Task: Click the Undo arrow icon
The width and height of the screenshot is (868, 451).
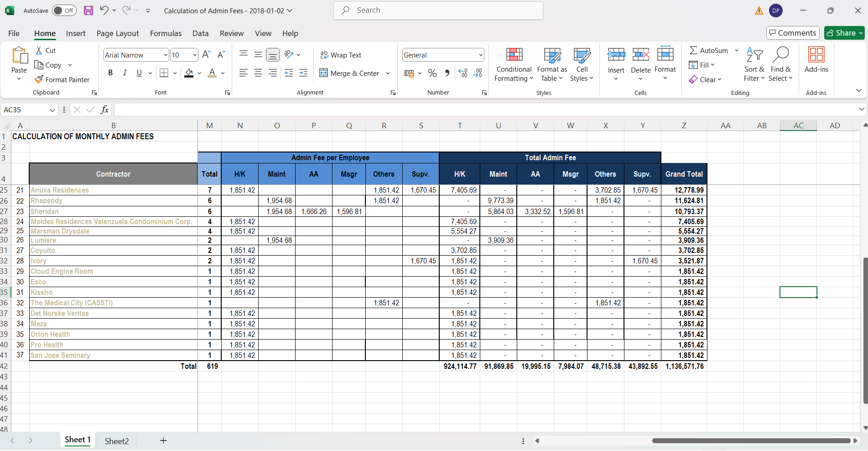Action: coord(104,10)
